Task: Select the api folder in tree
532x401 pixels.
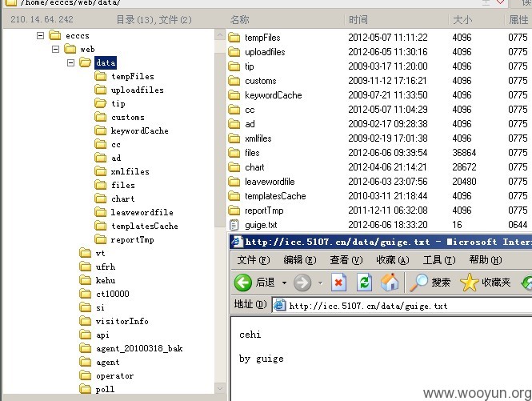Action: tap(102, 335)
